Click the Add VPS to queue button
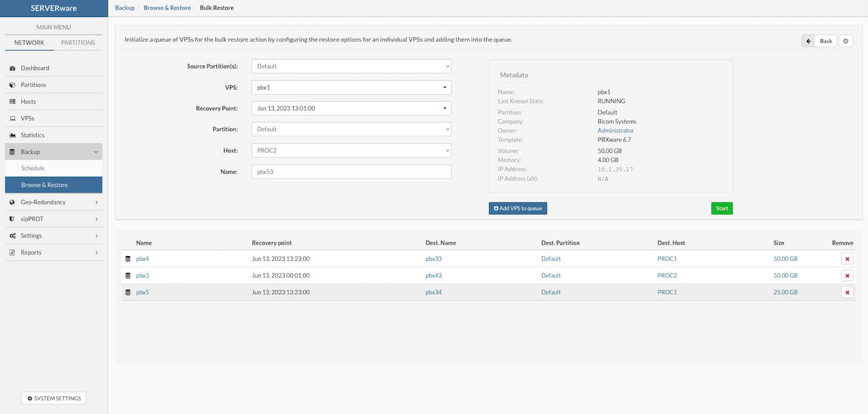Image resolution: width=868 pixels, height=414 pixels. tap(517, 208)
